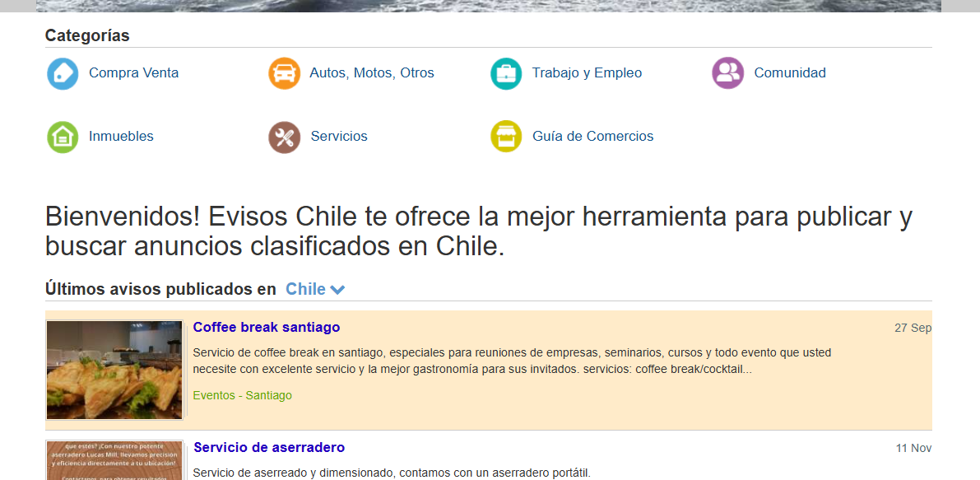The width and height of the screenshot is (980, 480).
Task: Open the Coffee break santiago listing title
Action: [x=266, y=328]
